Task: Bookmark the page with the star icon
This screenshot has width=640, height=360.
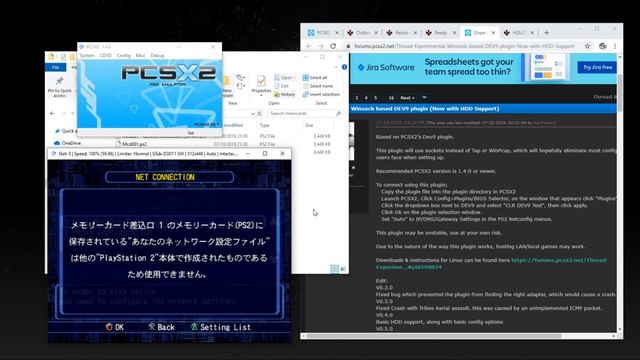Action: click(587, 46)
